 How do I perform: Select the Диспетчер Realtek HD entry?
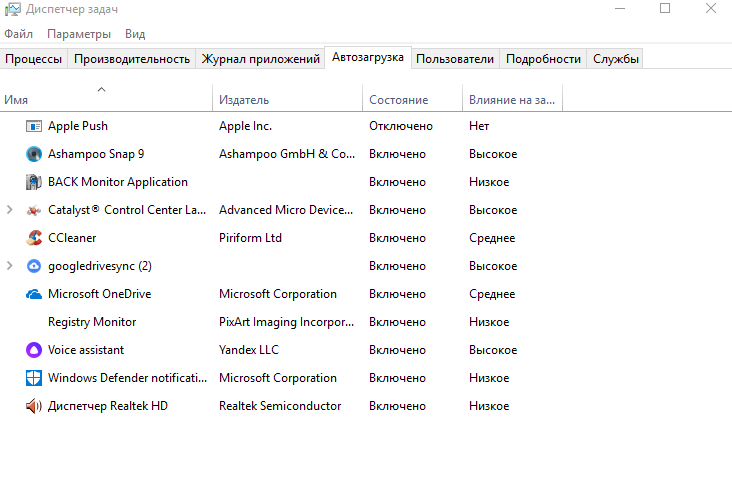click(x=108, y=406)
